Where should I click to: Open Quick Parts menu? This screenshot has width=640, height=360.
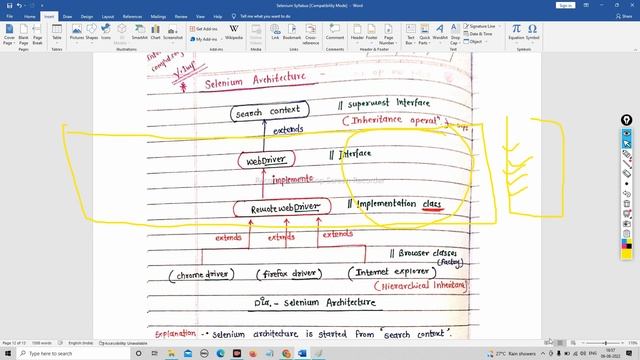pyautogui.click(x=424, y=34)
